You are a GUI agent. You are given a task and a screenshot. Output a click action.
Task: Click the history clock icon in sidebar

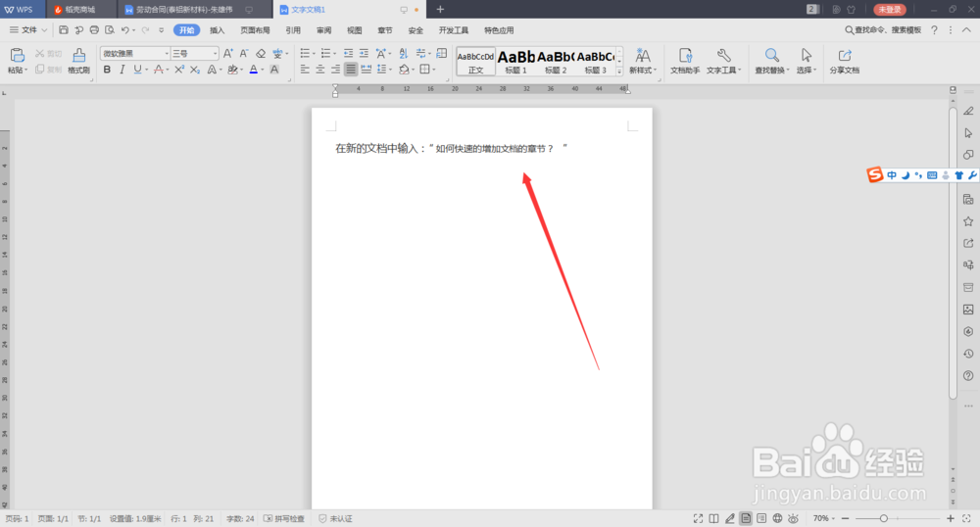pyautogui.click(x=968, y=354)
